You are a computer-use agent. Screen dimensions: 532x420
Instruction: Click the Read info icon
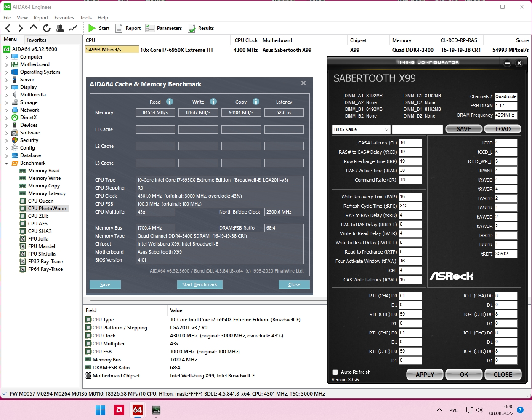(170, 102)
